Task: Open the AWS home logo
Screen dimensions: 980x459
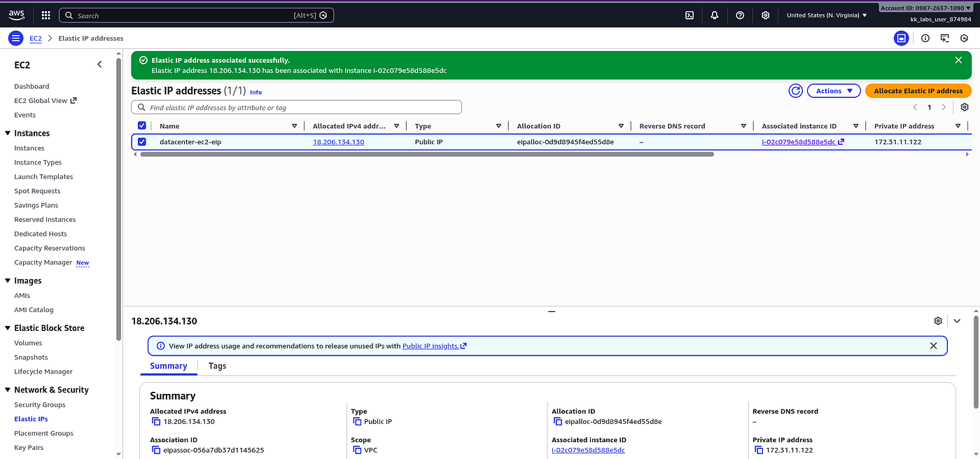Action: click(17, 15)
